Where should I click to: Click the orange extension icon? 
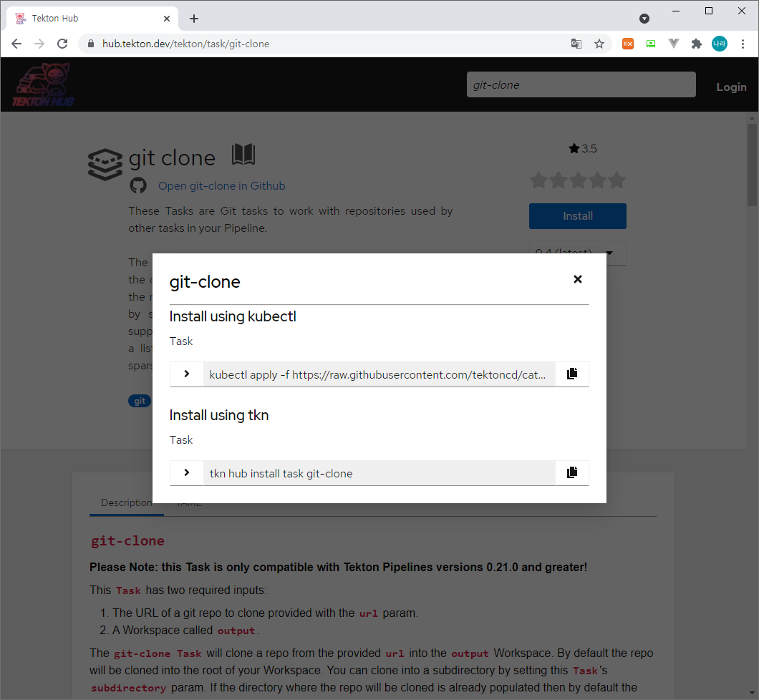pyautogui.click(x=628, y=44)
